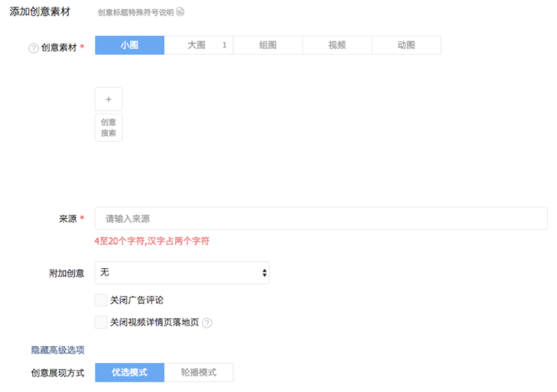Choose the 视频 material tab
Image resolution: width=557 pixels, height=392 pixels.
pyautogui.click(x=337, y=45)
